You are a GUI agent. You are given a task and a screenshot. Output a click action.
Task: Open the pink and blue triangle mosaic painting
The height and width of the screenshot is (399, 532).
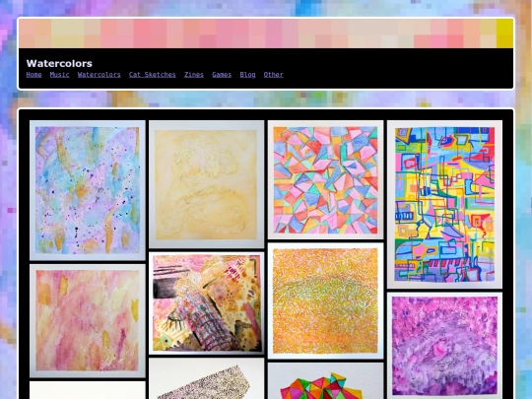[326, 179]
